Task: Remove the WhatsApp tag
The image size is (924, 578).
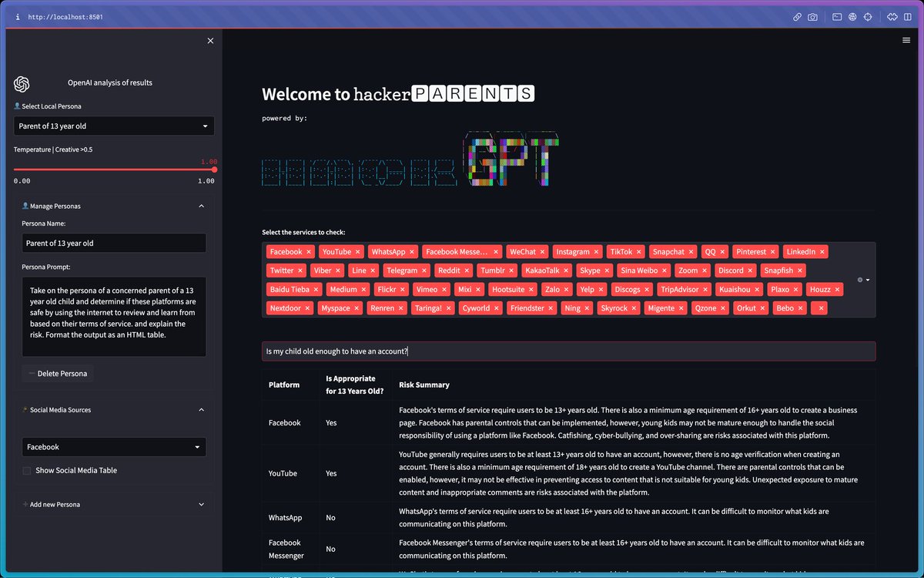Action: click(x=412, y=252)
